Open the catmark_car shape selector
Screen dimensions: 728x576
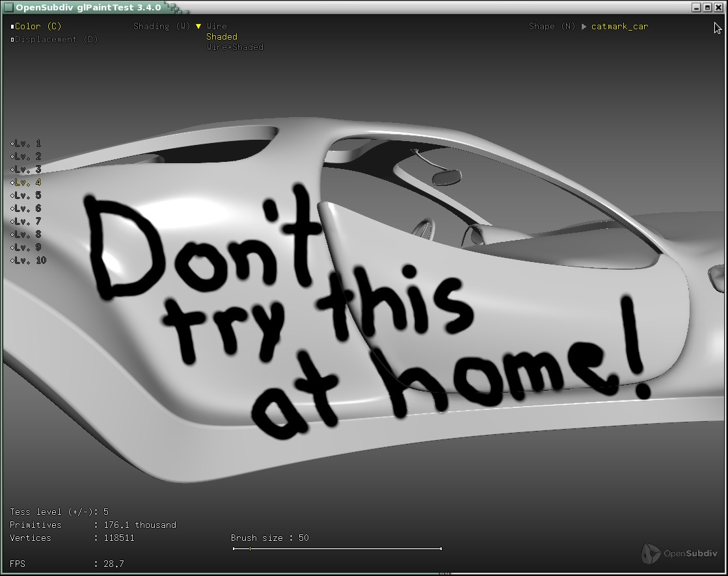[619, 27]
